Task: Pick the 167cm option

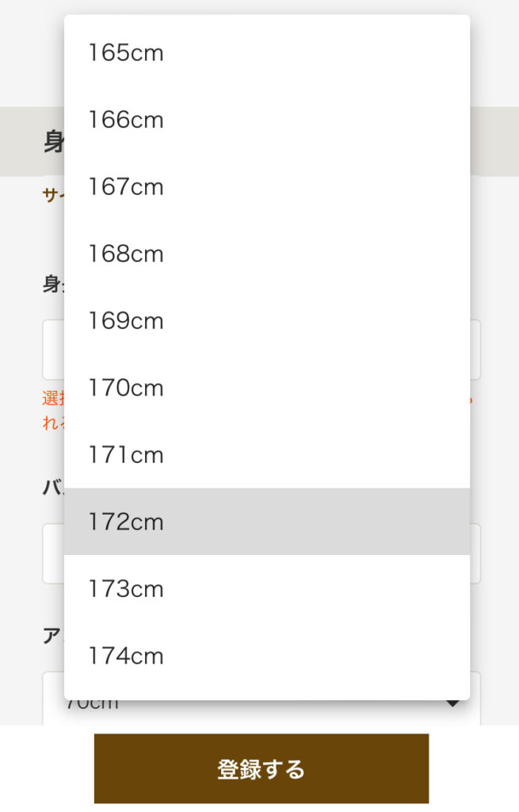Action: (126, 187)
